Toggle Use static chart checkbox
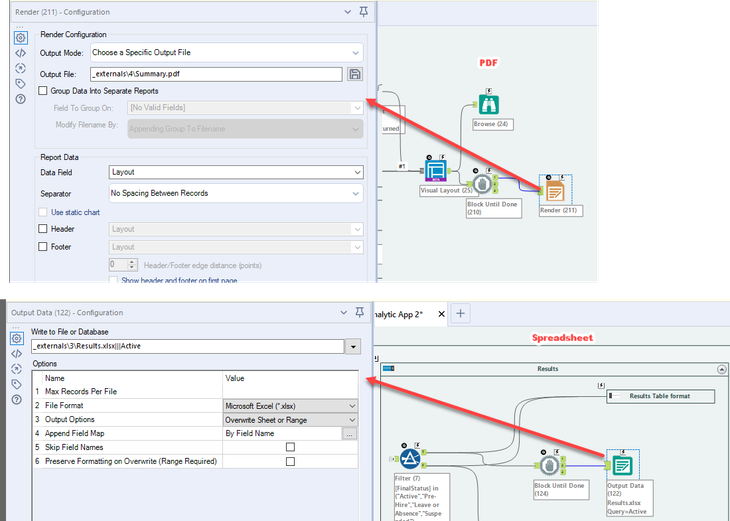Screen dimensions: 730x521 coord(43,212)
